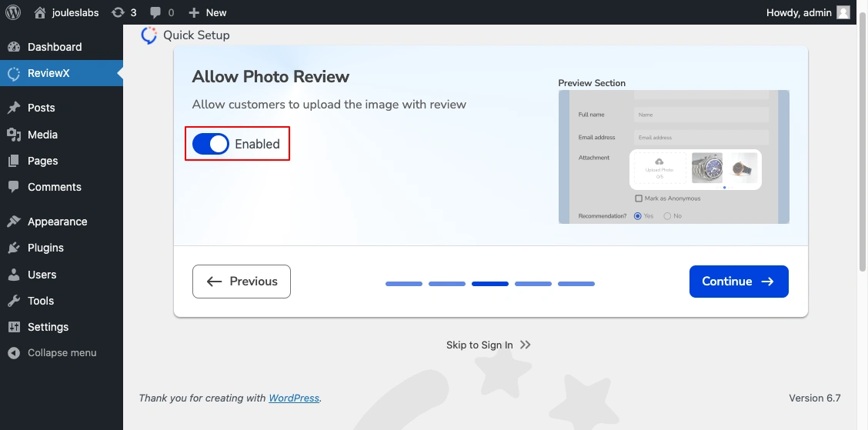Click the Collapse menu label
Viewport: 868px width, 430px height.
pos(62,352)
